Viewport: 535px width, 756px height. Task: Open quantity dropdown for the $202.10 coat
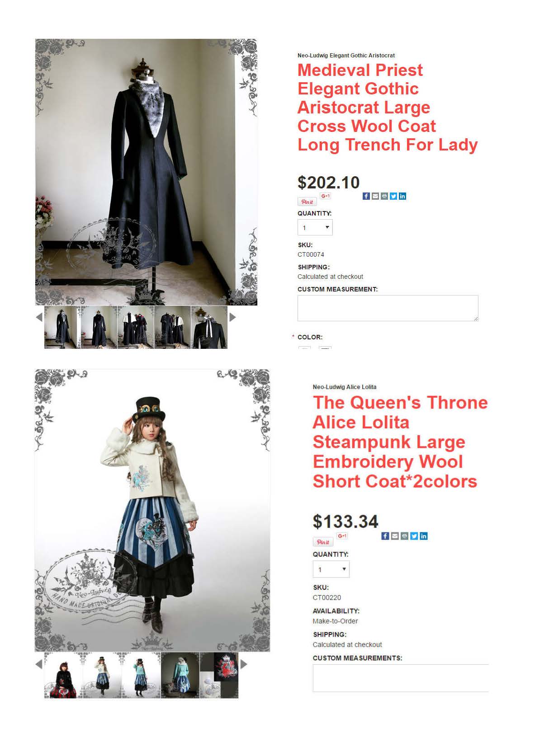coord(315,227)
